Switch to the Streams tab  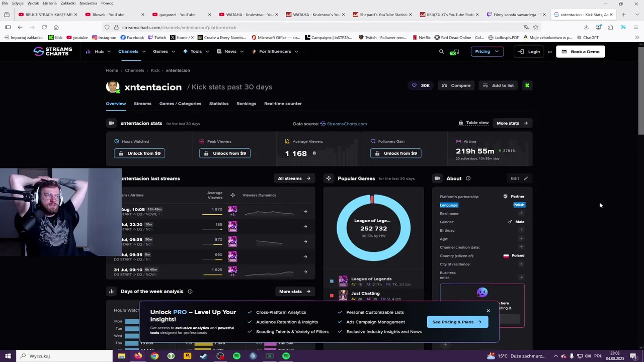(x=142, y=104)
